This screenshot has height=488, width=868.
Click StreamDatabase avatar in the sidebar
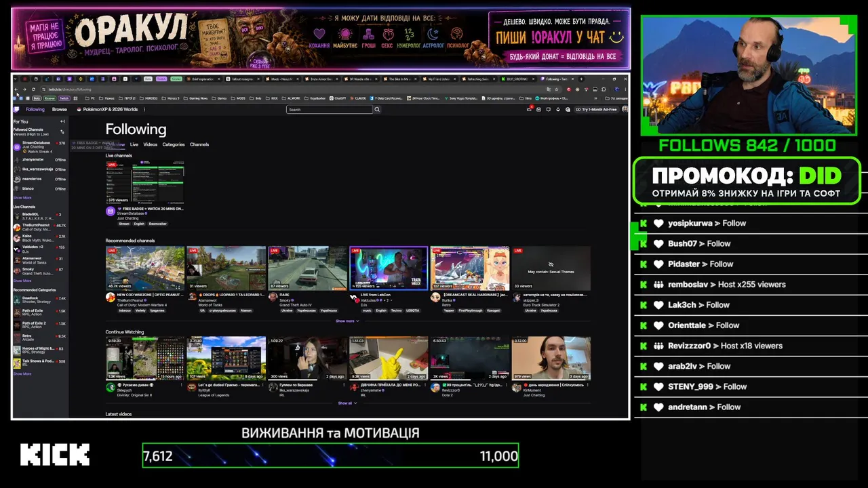click(x=17, y=146)
